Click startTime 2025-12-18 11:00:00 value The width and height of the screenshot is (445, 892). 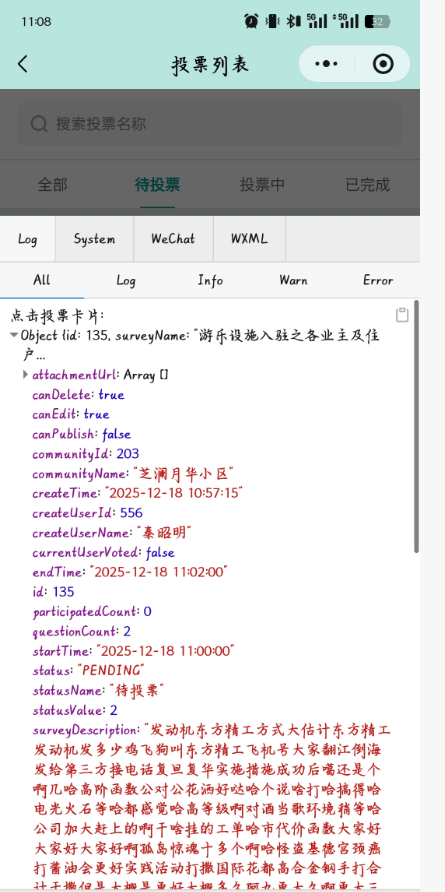tap(164, 651)
